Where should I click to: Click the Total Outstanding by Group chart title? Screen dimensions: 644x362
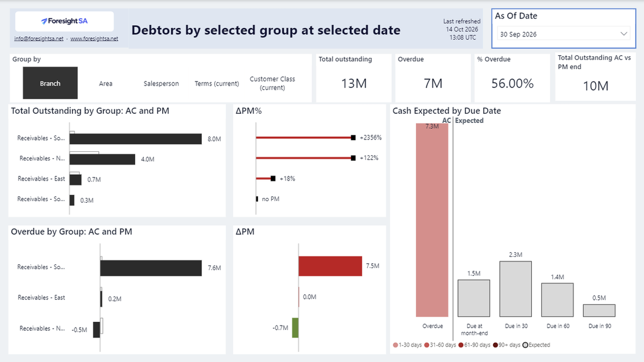click(x=90, y=111)
